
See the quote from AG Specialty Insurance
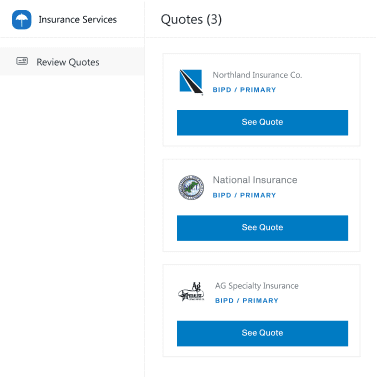(262, 333)
